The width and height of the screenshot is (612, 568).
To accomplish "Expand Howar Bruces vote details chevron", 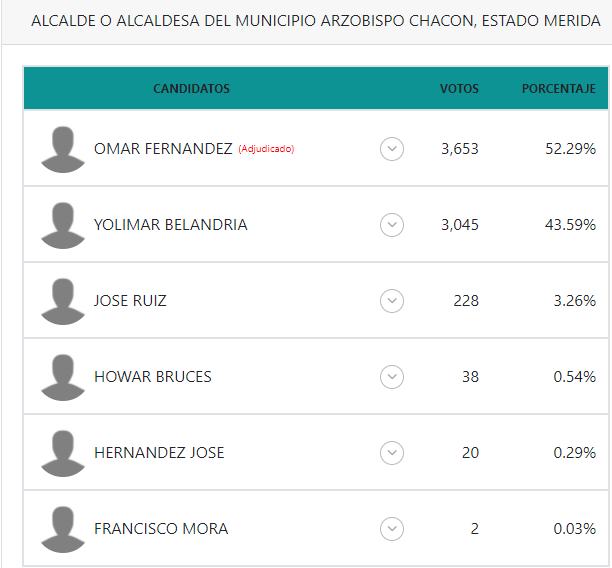I will coord(392,377).
